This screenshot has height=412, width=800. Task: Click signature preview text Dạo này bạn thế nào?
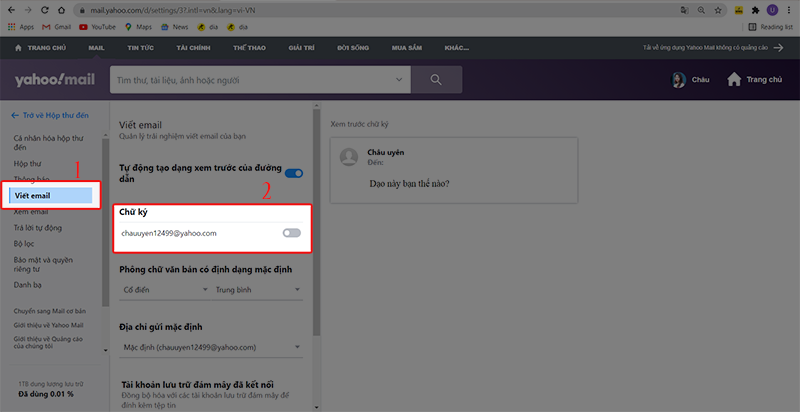[409, 183]
